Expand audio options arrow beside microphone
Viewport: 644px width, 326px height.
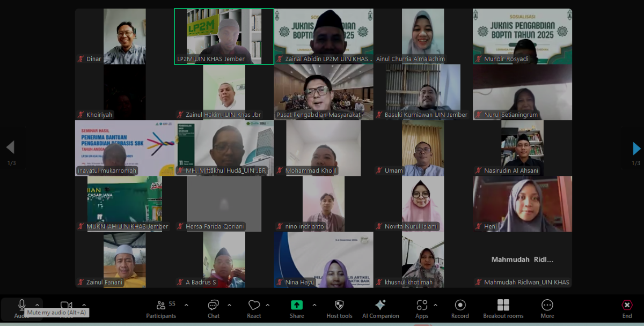pos(37,305)
